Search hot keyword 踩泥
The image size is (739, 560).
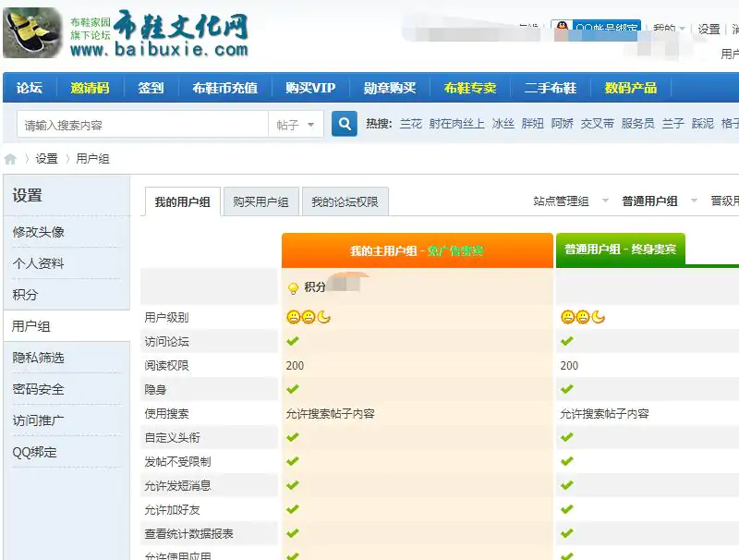[703, 124]
